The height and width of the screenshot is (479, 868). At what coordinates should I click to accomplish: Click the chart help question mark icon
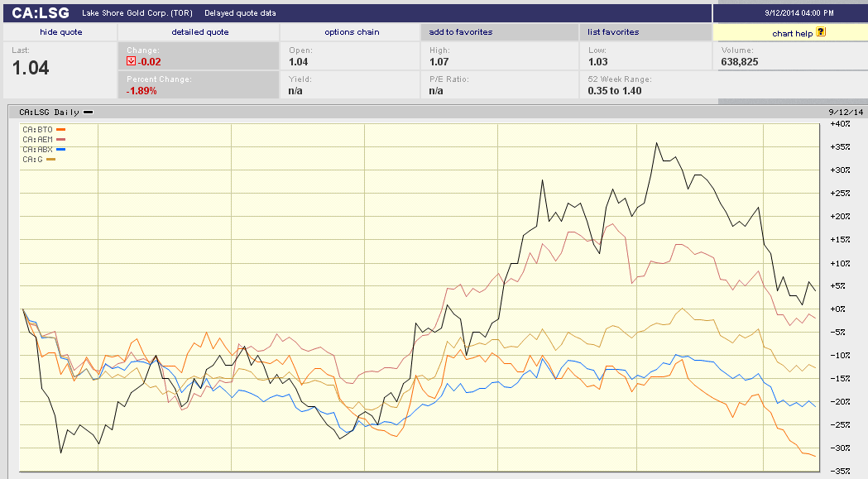click(821, 31)
